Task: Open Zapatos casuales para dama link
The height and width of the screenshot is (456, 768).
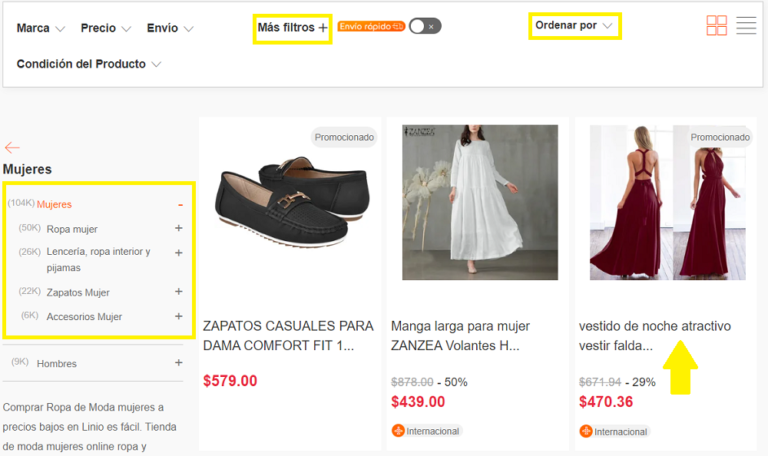Action: [288, 335]
